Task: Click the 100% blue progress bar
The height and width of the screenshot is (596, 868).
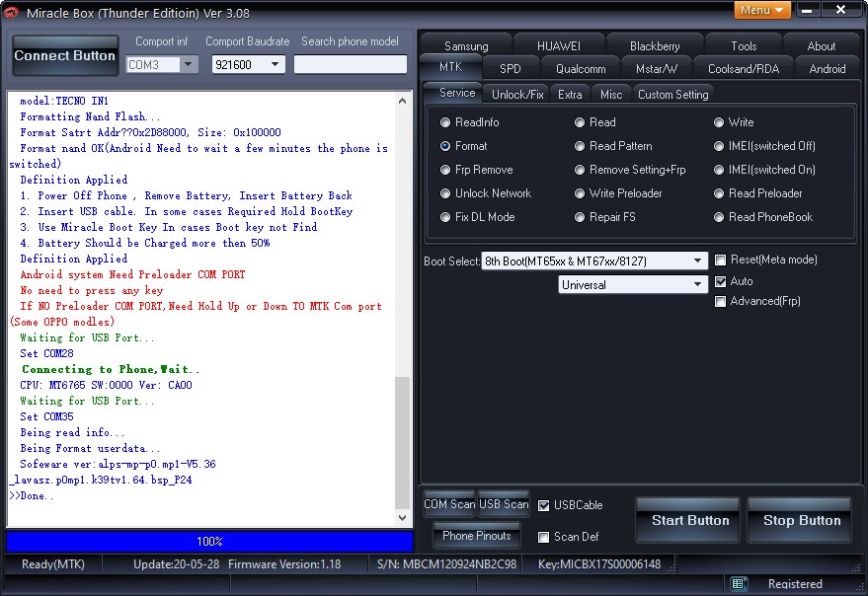Action: tap(209, 541)
